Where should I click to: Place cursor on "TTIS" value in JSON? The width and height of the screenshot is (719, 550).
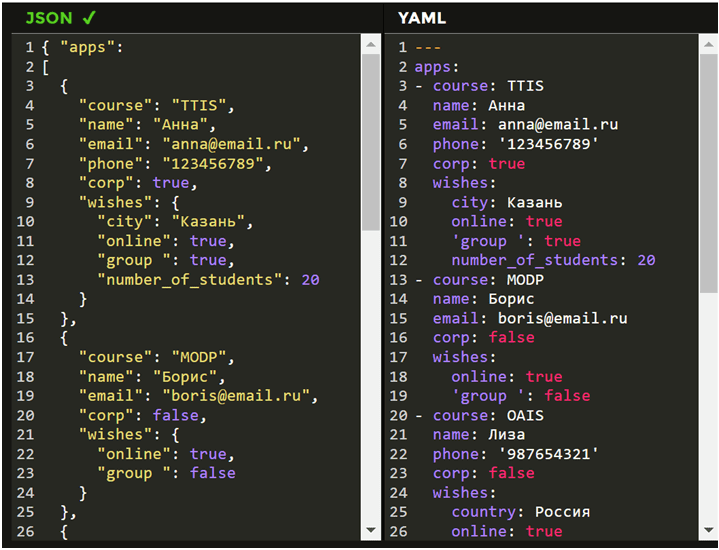(x=201, y=106)
